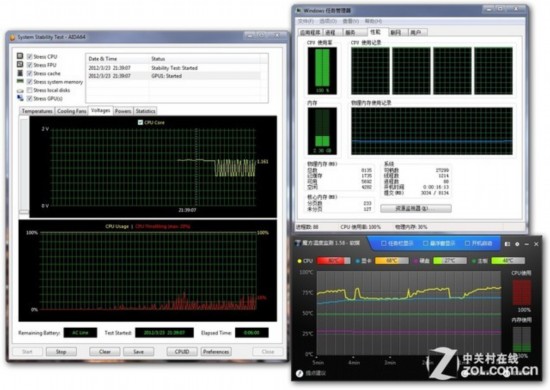Screen dimensions: 550x390
Task: Click the icon at bottom-left of temperature monitor
Action: pos(299,374)
